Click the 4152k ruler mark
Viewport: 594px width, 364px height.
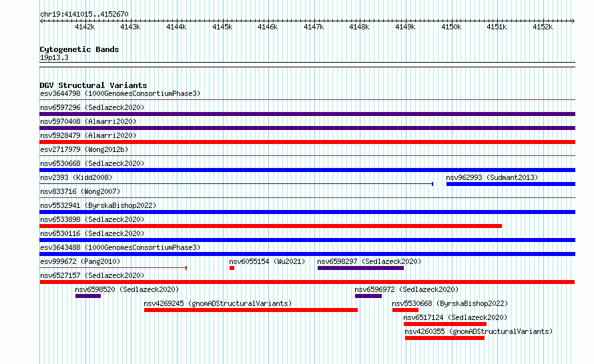point(543,27)
